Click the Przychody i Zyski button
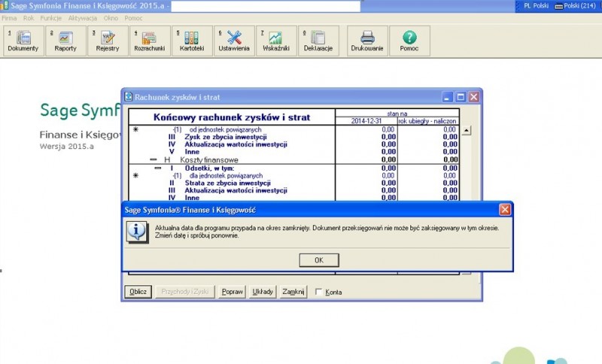 point(184,292)
